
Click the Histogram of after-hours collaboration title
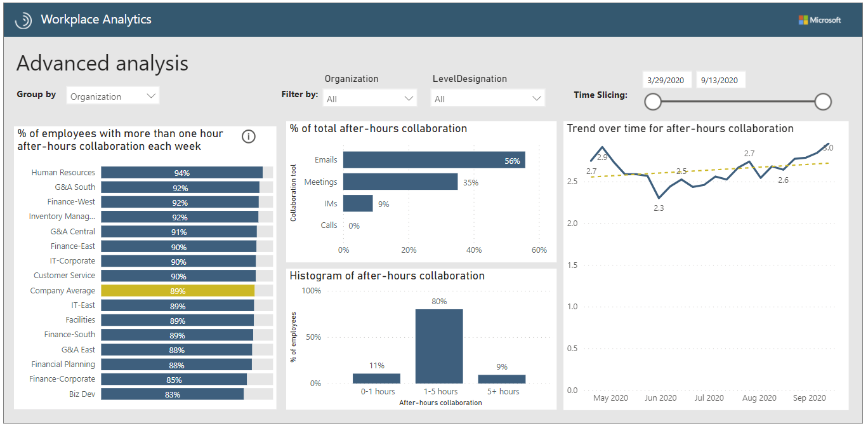[x=387, y=276]
